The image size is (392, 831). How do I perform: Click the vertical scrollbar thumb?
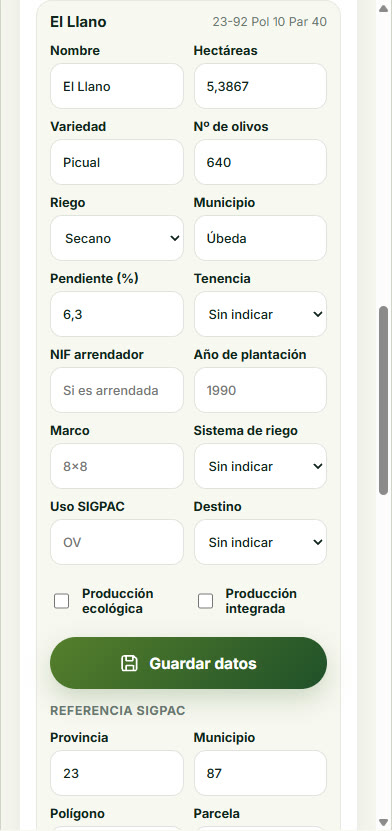pyautogui.click(x=384, y=401)
